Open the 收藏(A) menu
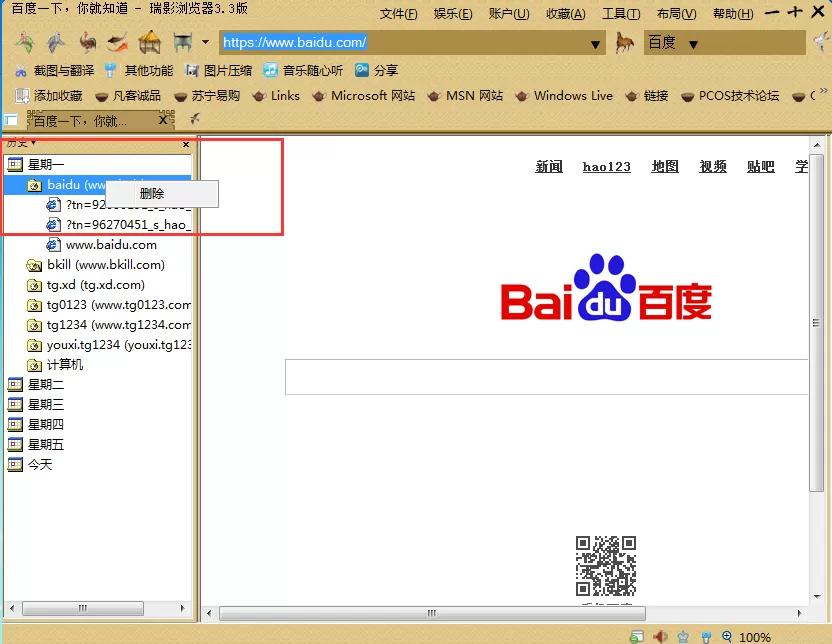832x644 pixels. [566, 14]
